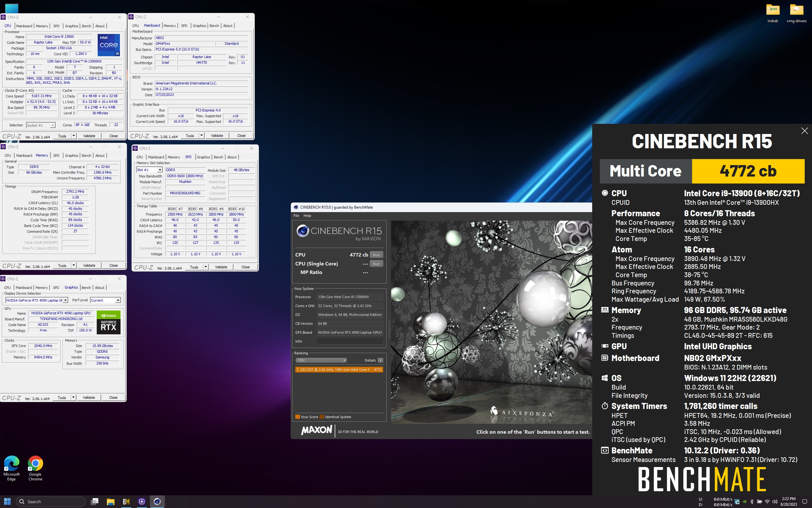Open About tab in CPU-Z Mainboard window
Screen dimensions: 812x508
click(227, 25)
